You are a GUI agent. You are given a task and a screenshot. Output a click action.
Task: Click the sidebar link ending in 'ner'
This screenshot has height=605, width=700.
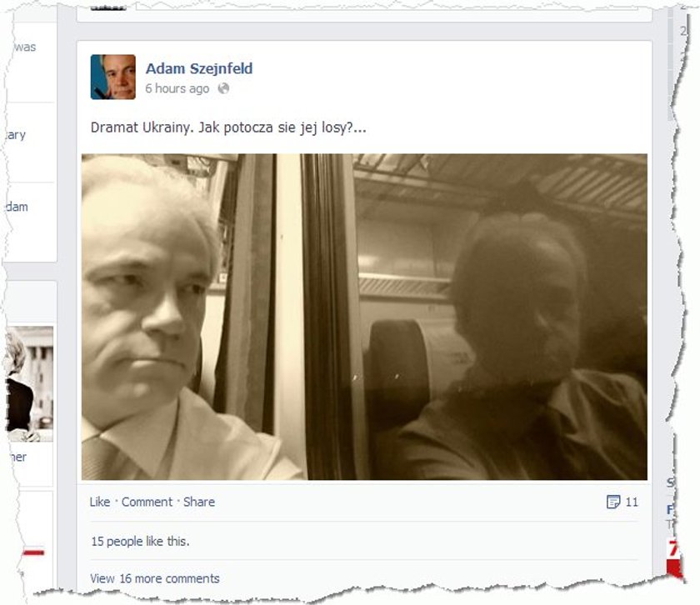(x=17, y=457)
